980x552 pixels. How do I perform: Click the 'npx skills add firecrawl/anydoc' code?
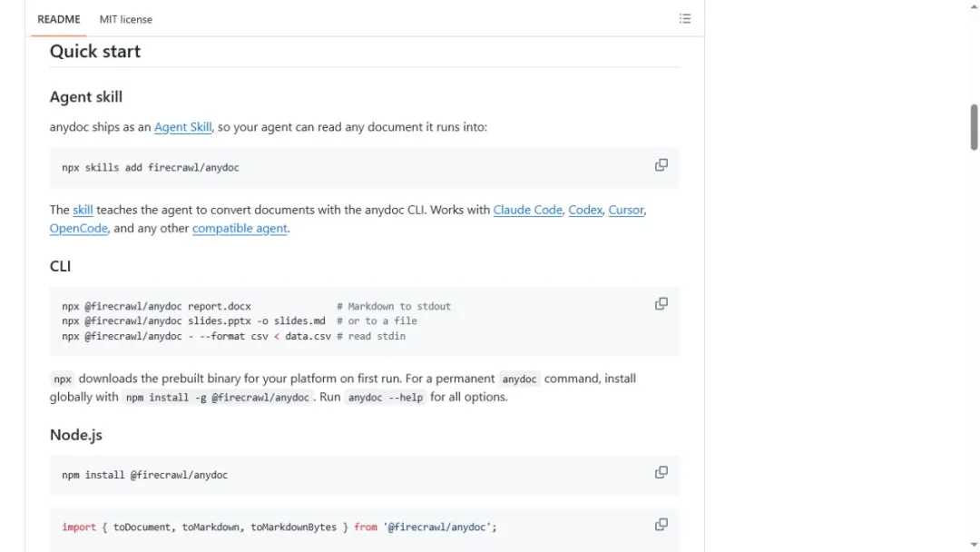coord(151,168)
